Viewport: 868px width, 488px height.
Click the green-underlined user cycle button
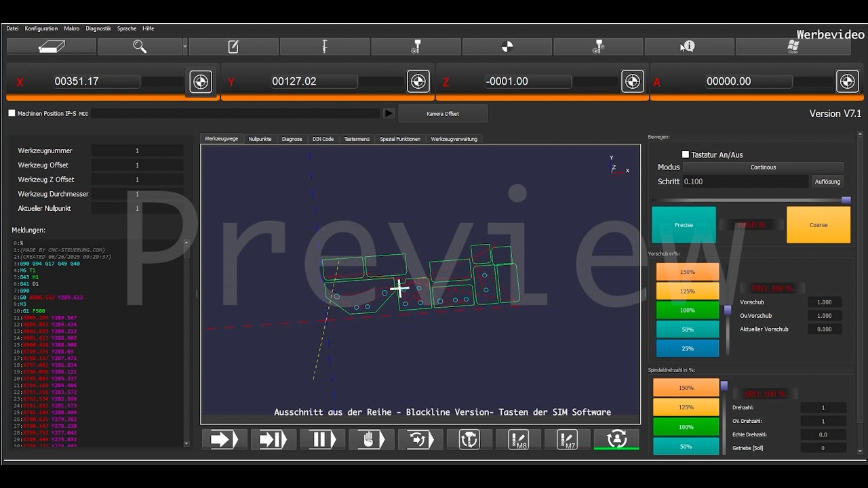coord(616,439)
